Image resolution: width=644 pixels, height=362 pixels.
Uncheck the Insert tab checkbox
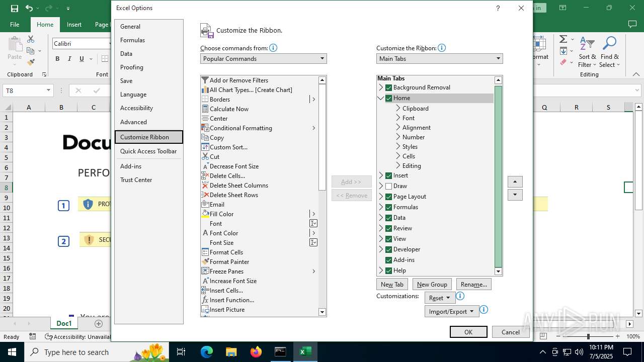[x=388, y=175]
